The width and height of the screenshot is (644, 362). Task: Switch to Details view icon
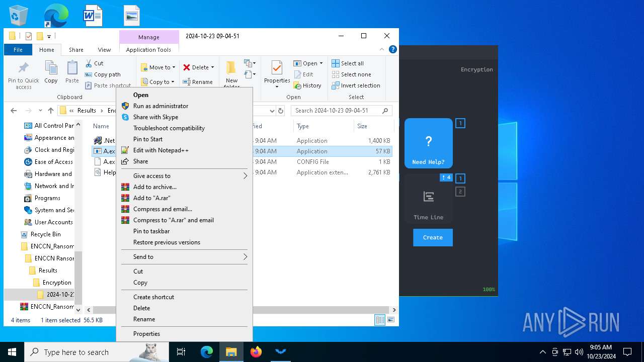click(380, 320)
